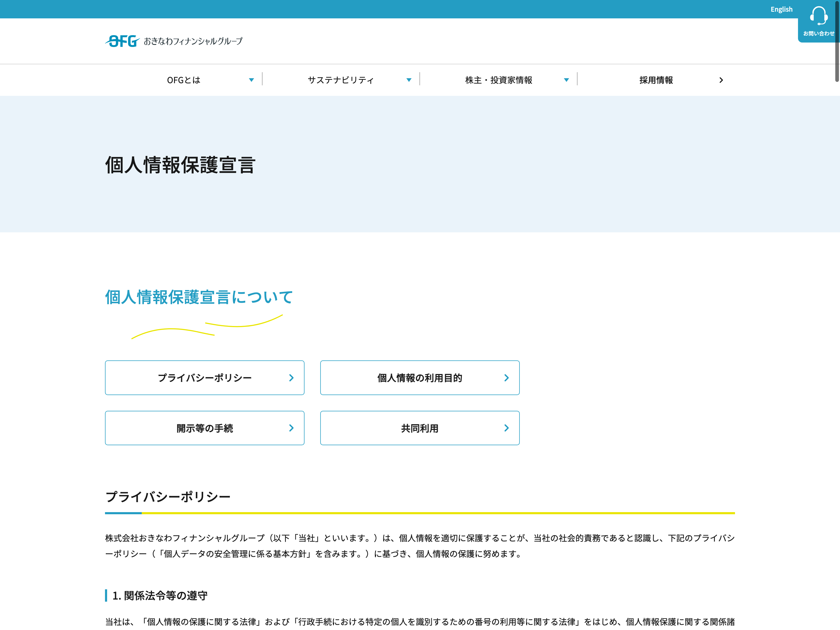
Task: Open 個人情報の利用目的 button
Action: coord(419,378)
